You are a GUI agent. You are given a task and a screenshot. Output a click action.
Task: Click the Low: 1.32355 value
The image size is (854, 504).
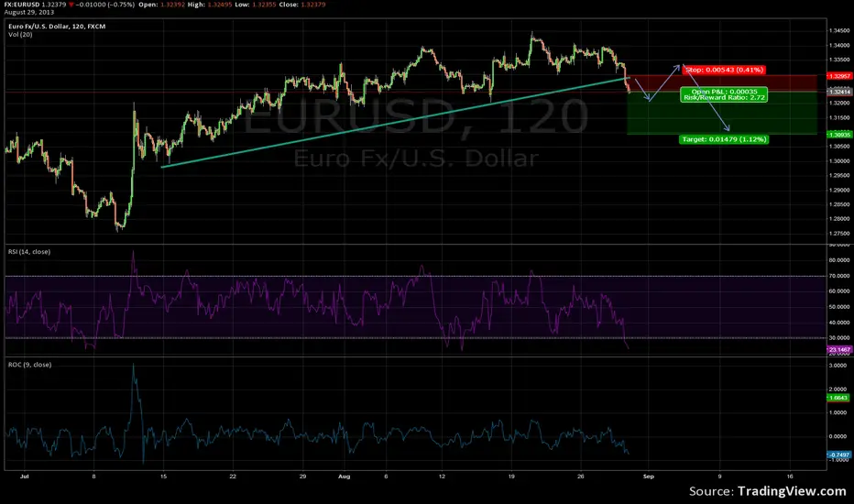[256, 5]
